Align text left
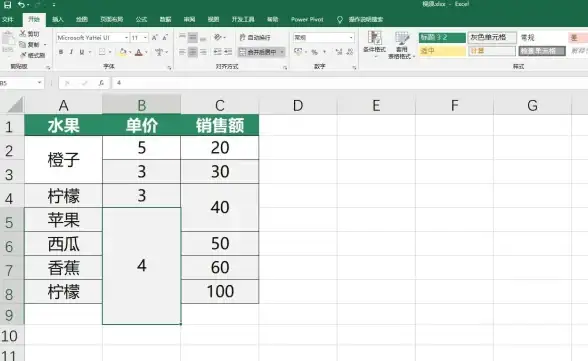 182,52
